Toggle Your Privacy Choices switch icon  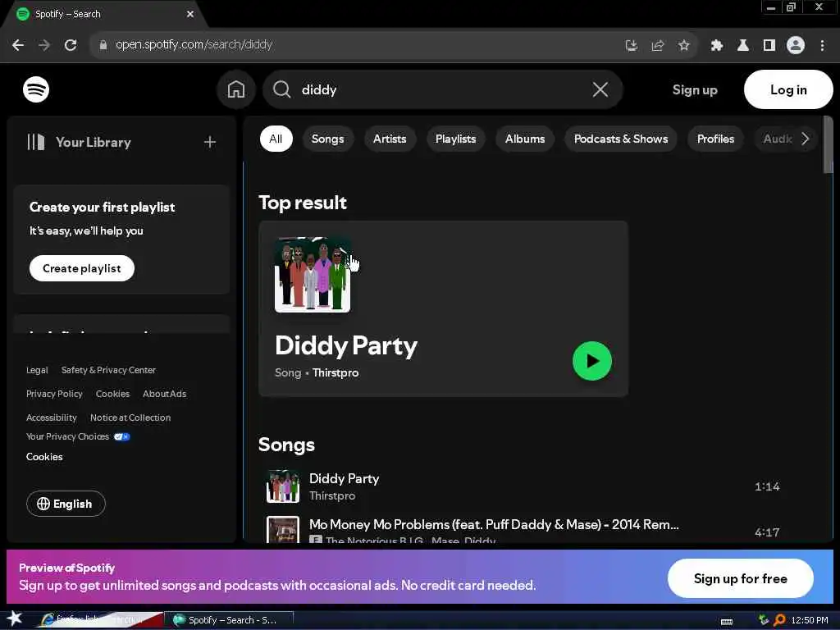pyautogui.click(x=121, y=436)
